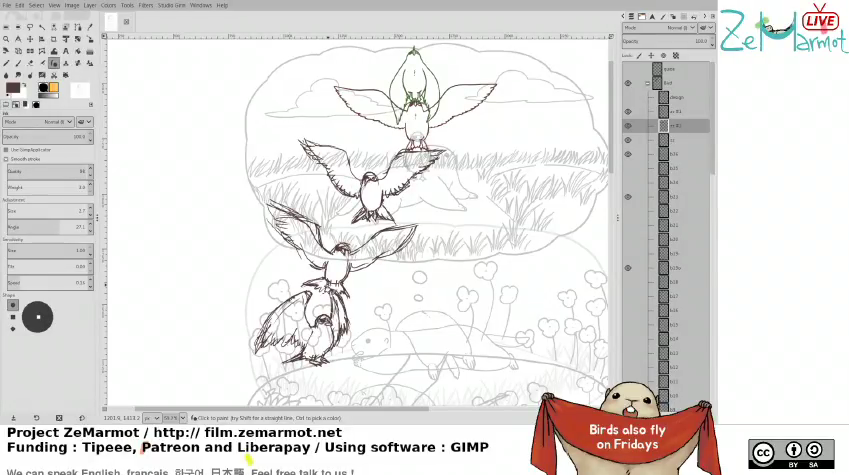Enable Smooth stroke checkbox
This screenshot has height=475, width=849.
coord(6,158)
